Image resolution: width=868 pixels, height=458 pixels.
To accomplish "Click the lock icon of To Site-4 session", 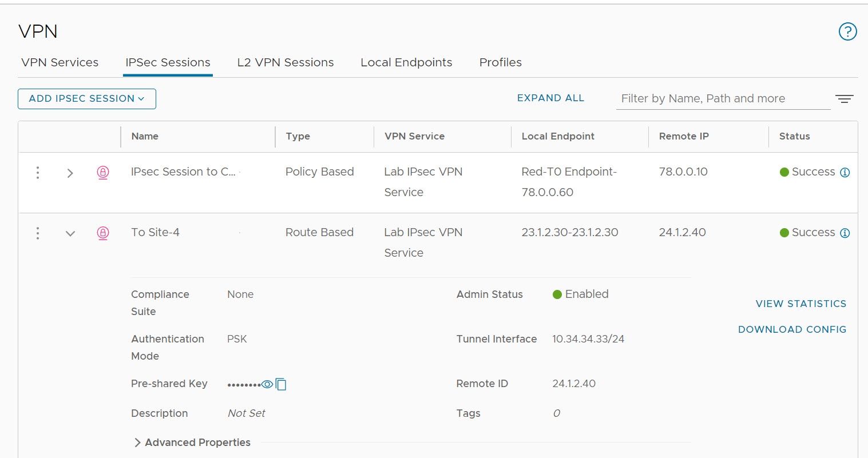I will (103, 233).
